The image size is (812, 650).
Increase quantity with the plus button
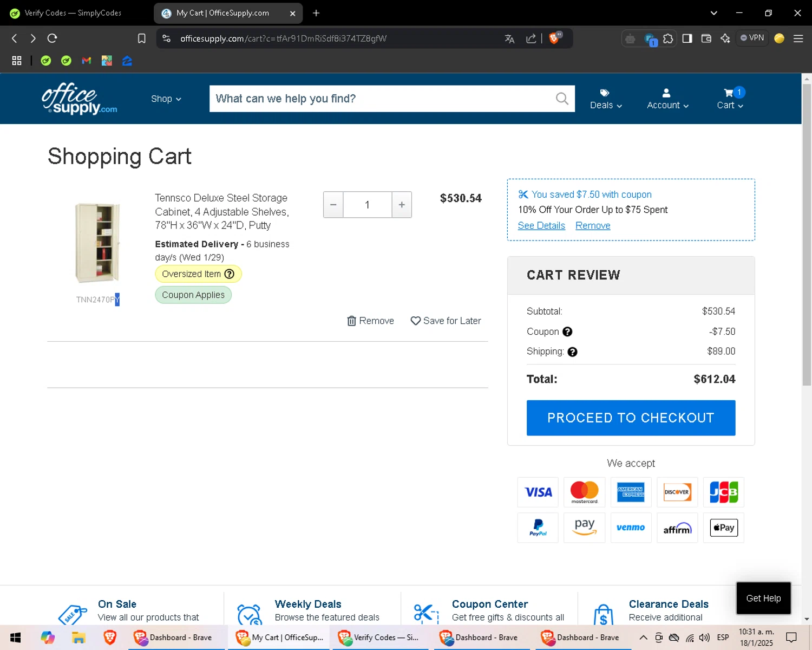pyautogui.click(x=402, y=205)
